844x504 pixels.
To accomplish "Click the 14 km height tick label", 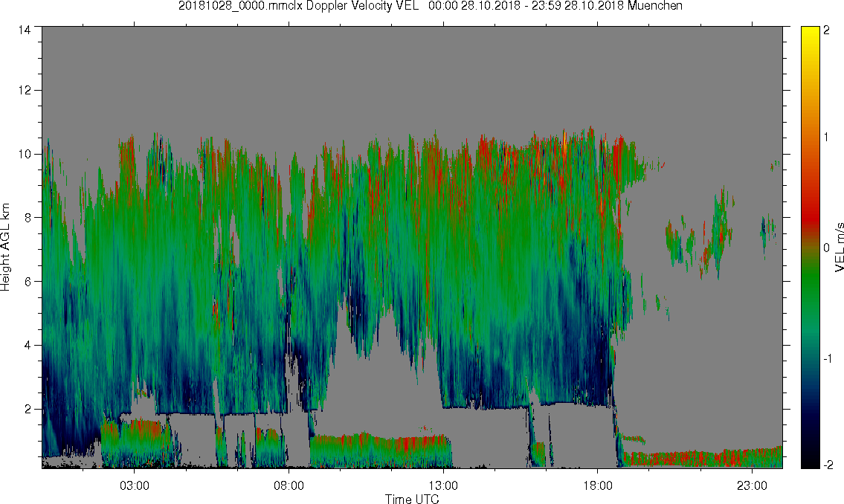I will coord(25,30).
